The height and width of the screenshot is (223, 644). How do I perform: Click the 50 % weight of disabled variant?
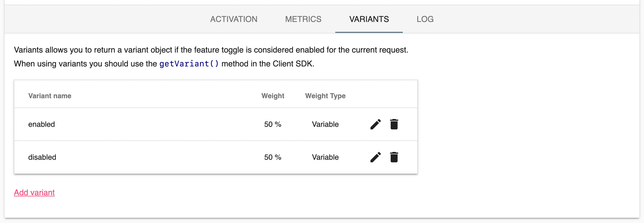[273, 157]
